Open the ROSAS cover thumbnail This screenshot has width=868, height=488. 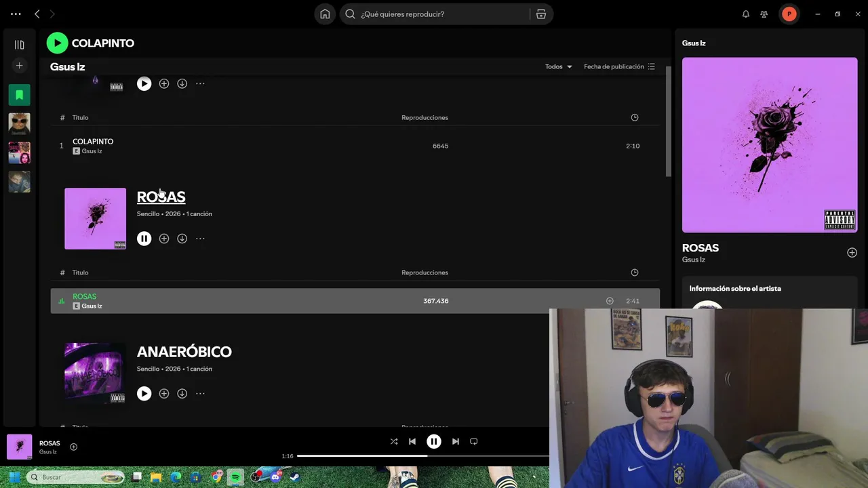pyautogui.click(x=95, y=218)
